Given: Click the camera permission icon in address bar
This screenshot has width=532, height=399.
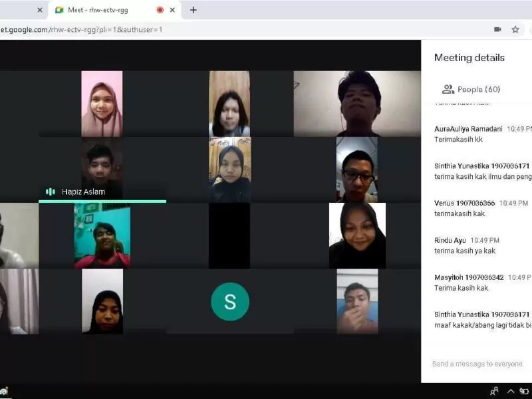Looking at the screenshot, I should (x=497, y=29).
